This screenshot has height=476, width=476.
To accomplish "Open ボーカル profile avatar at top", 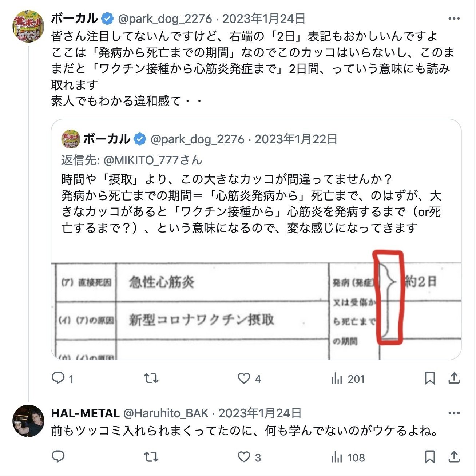I will (x=28, y=26).
